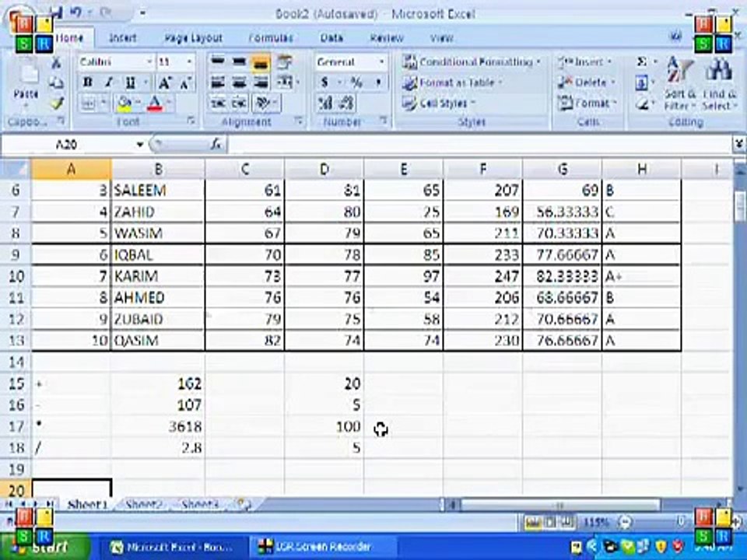The width and height of the screenshot is (747, 560).
Task: Click the Format Painter brush icon
Action: tap(57, 103)
